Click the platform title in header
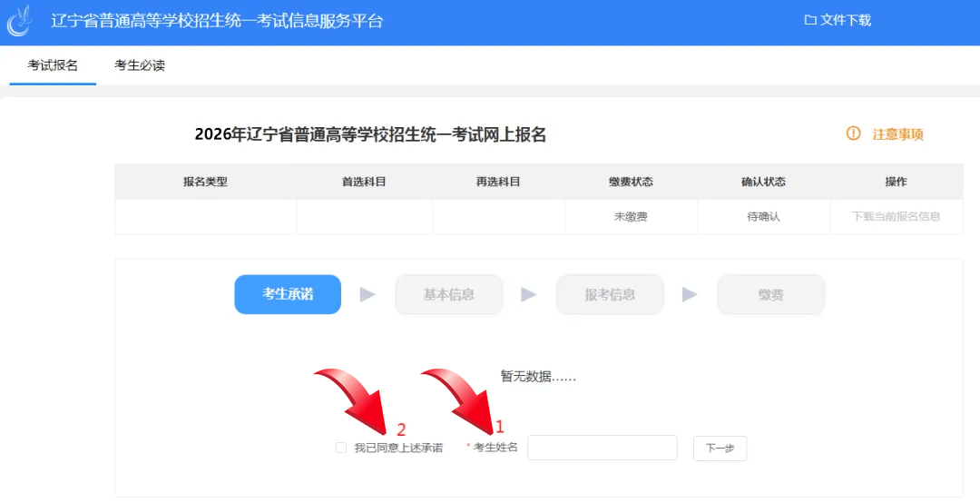The image size is (980, 503). (217, 21)
